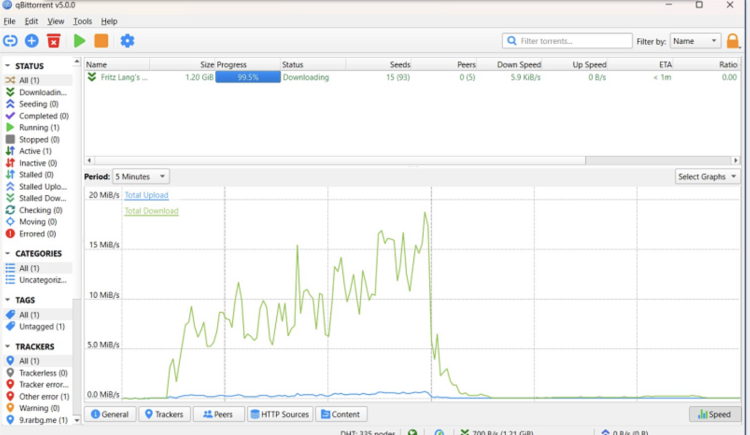Open the View menu

(x=55, y=21)
